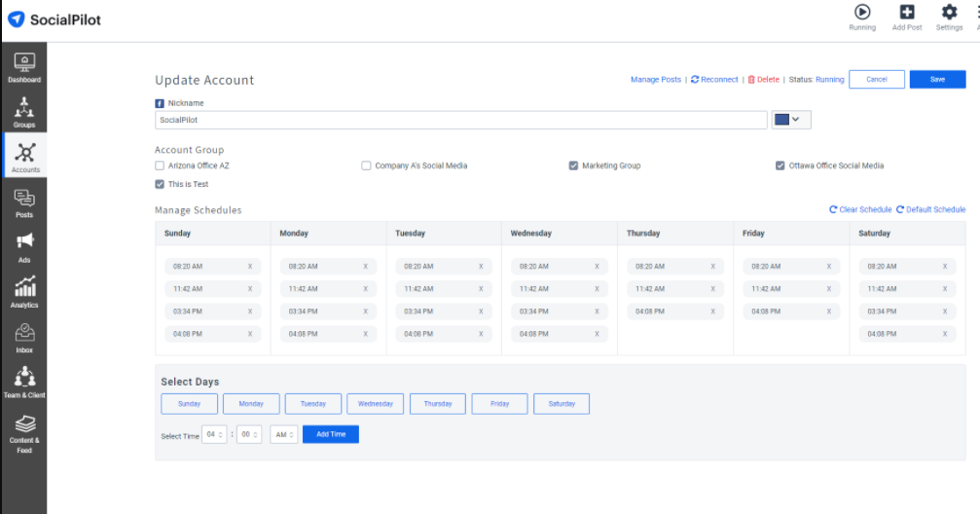Viewport: 980px width, 514px height.
Task: Click the Nickname input field
Action: (460, 120)
